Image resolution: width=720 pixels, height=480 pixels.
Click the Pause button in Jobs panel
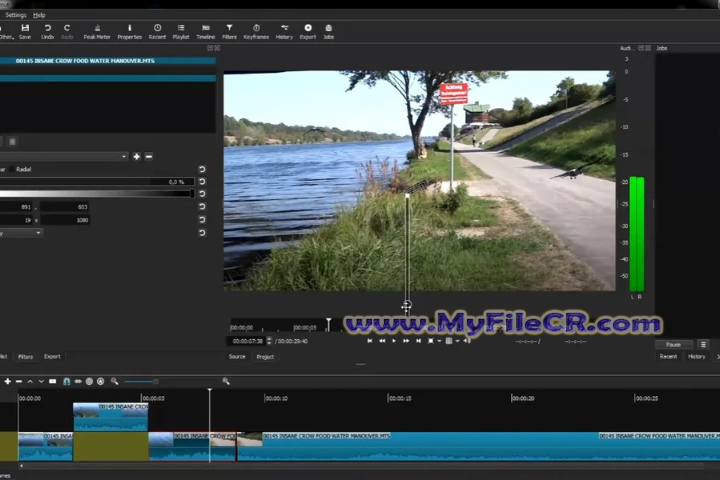(x=674, y=344)
